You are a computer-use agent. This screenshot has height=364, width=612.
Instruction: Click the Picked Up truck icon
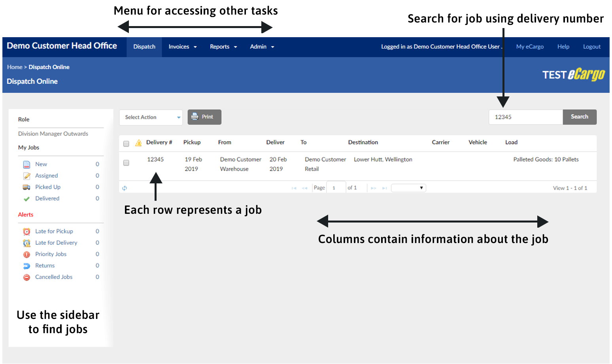click(x=26, y=187)
